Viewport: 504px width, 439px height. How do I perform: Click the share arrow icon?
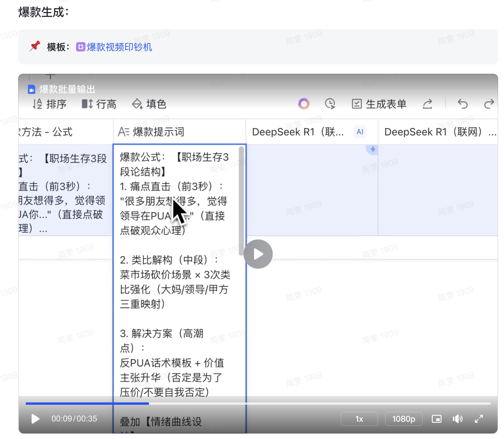coord(427,104)
